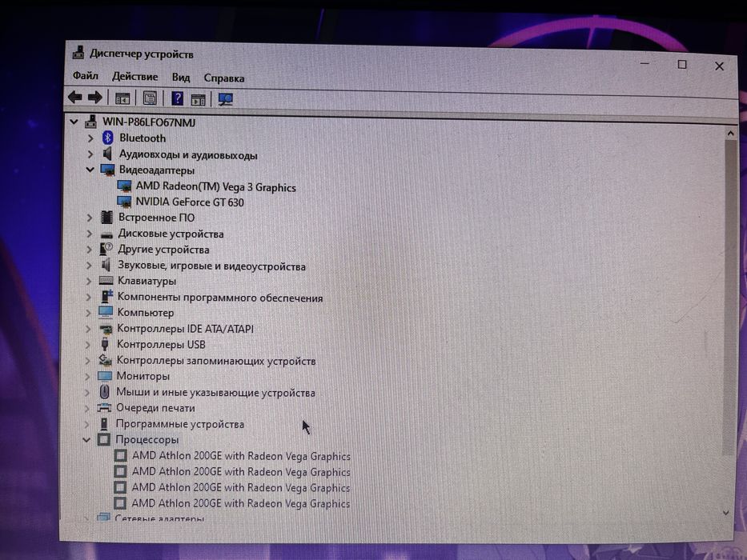Select Мониторы label text
This screenshot has height=560, width=747.
coord(143,376)
